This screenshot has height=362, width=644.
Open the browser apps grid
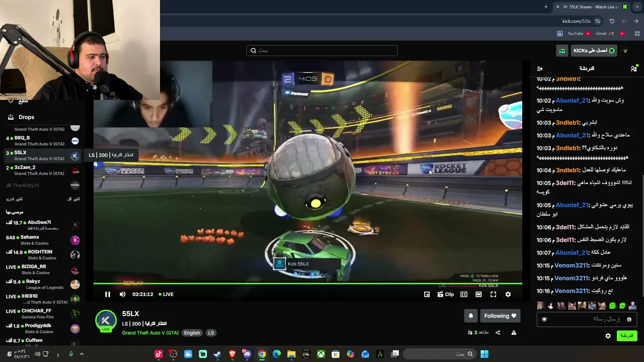tap(637, 34)
